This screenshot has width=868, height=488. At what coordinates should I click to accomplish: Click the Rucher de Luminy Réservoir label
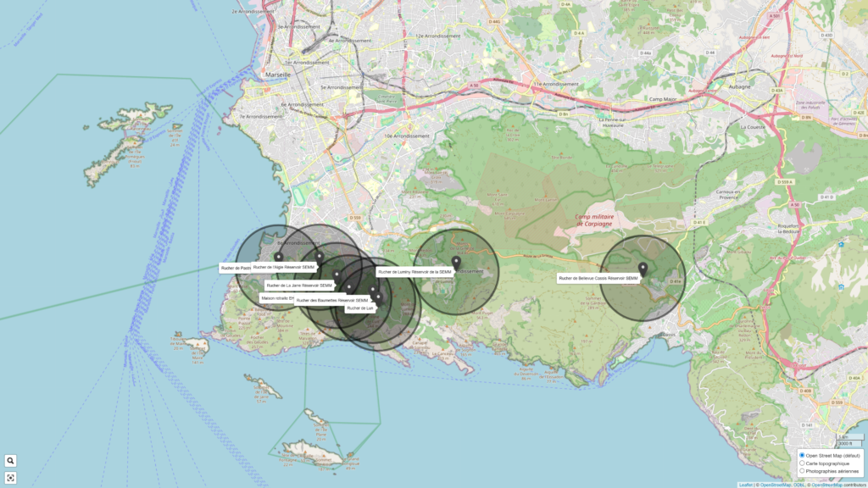pyautogui.click(x=415, y=272)
